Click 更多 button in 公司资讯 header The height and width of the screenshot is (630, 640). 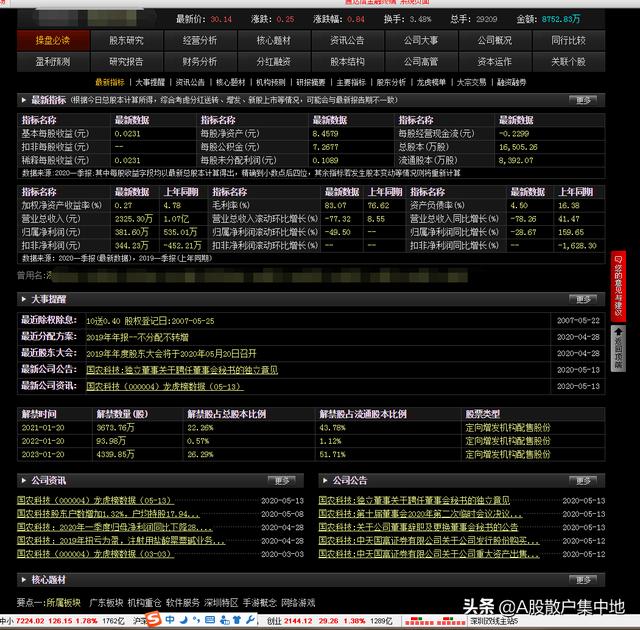point(282,480)
